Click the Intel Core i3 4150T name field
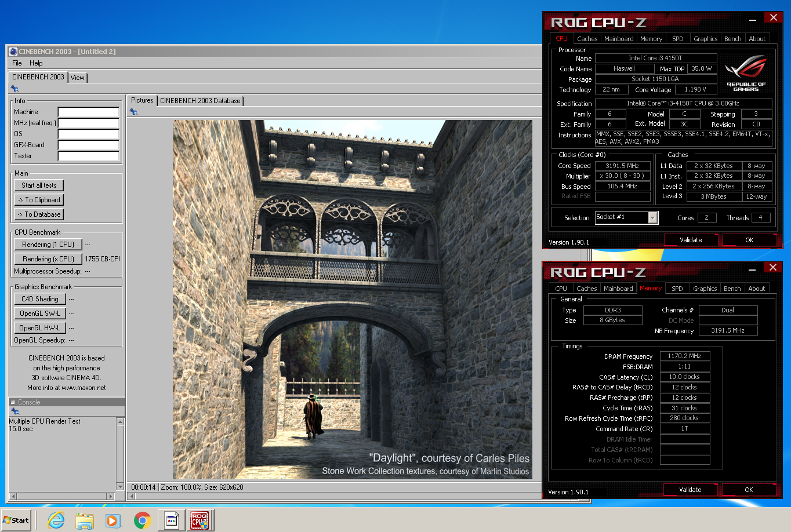The image size is (791, 532). (x=655, y=58)
